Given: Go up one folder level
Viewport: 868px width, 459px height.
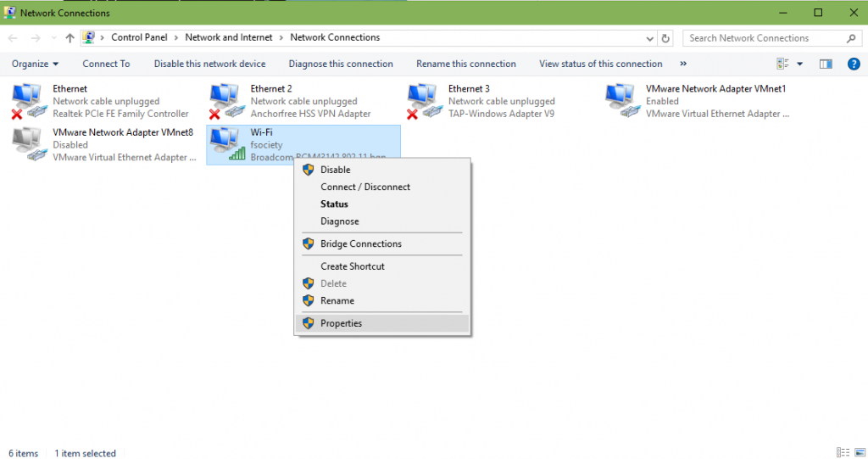Looking at the screenshot, I should pyautogui.click(x=70, y=37).
